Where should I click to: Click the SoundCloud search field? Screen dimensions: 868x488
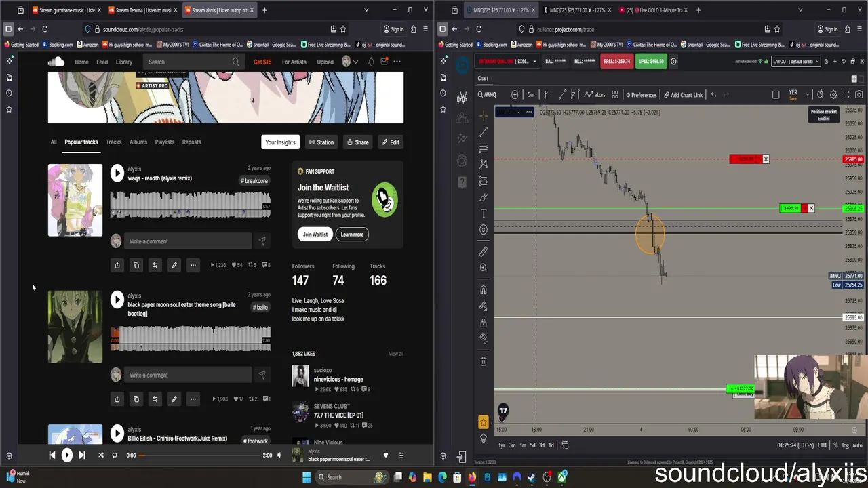click(193, 62)
